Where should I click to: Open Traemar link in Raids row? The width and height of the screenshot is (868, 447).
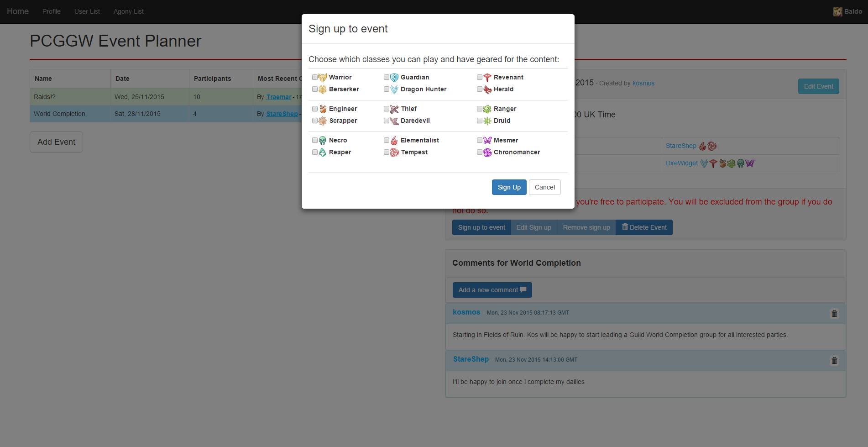[x=279, y=97]
